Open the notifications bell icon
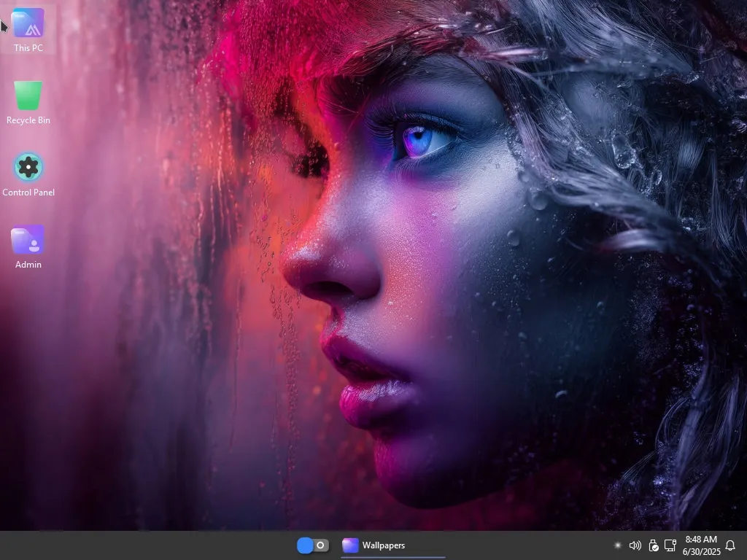 pos(729,545)
